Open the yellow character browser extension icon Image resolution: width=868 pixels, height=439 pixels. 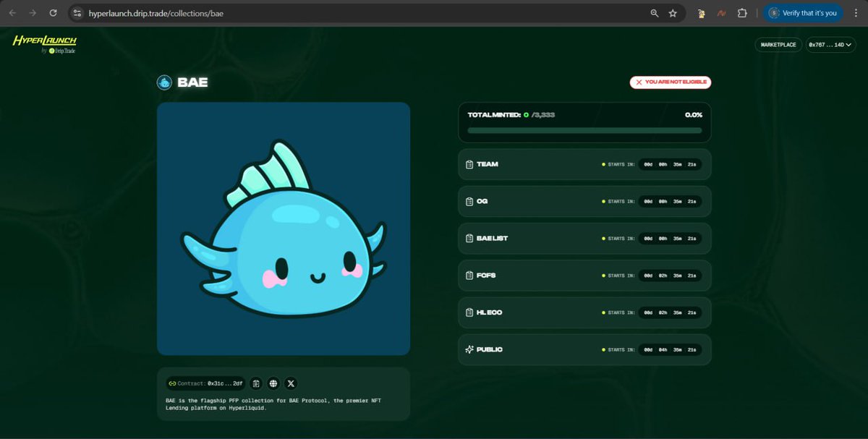[701, 13]
